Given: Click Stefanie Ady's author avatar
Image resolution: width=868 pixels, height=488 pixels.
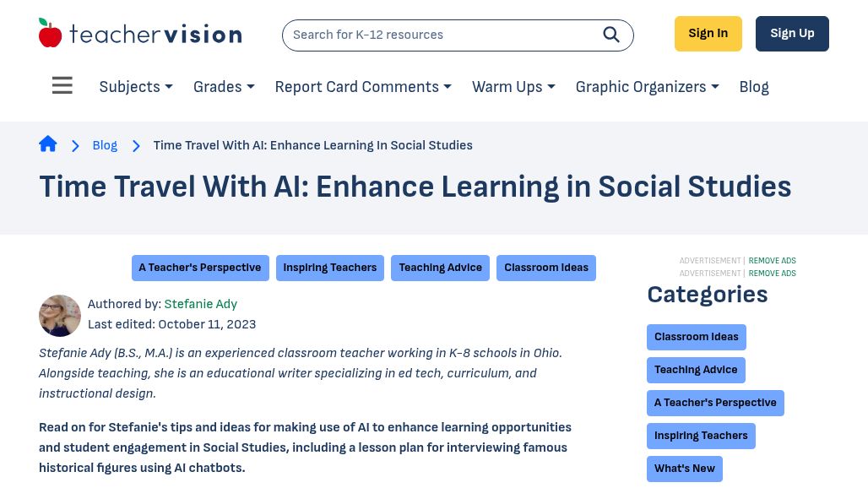Looking at the screenshot, I should [60, 316].
